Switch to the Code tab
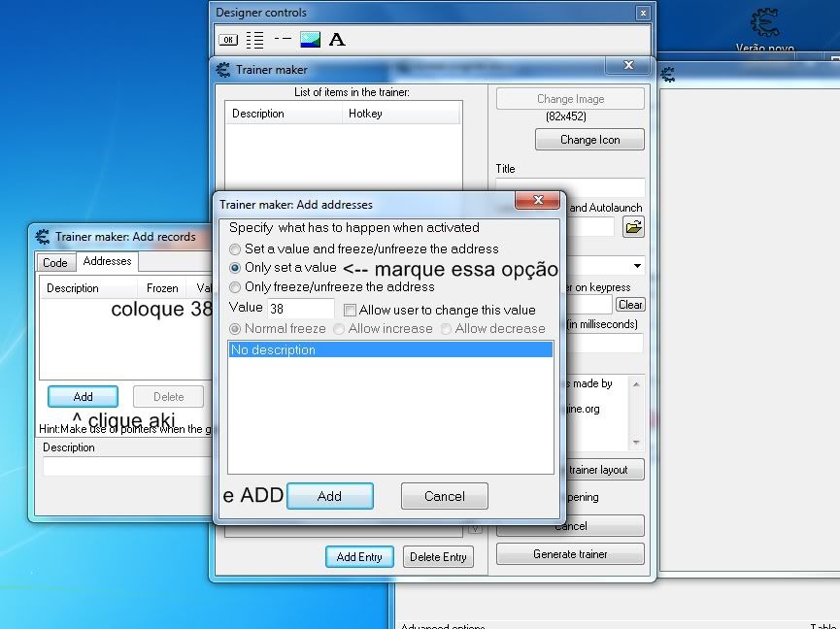Image resolution: width=840 pixels, height=629 pixels. tap(55, 263)
